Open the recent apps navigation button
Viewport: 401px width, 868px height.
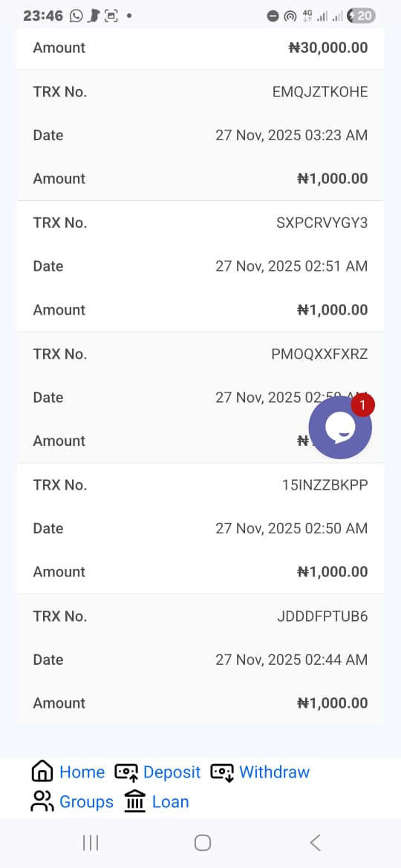point(91,843)
